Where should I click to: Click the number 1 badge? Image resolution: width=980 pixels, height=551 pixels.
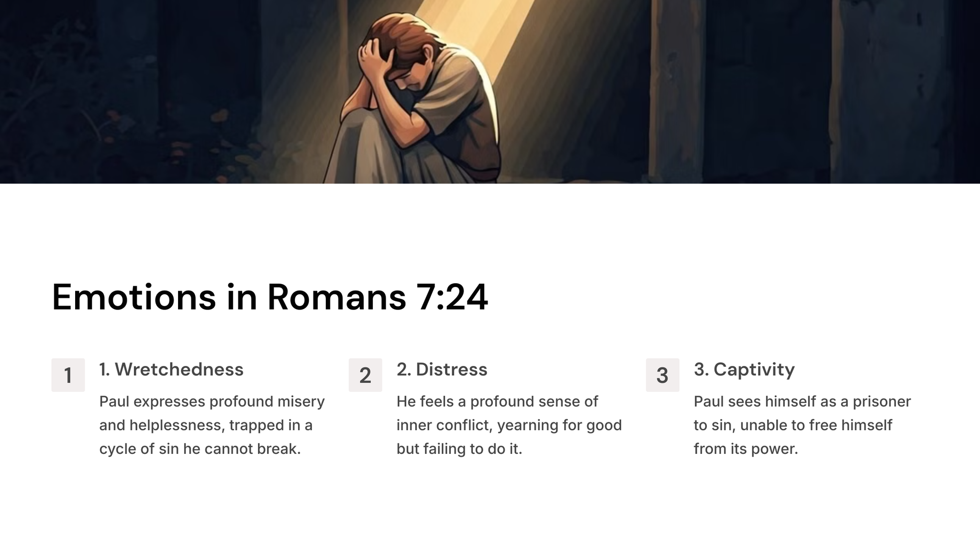[68, 375]
